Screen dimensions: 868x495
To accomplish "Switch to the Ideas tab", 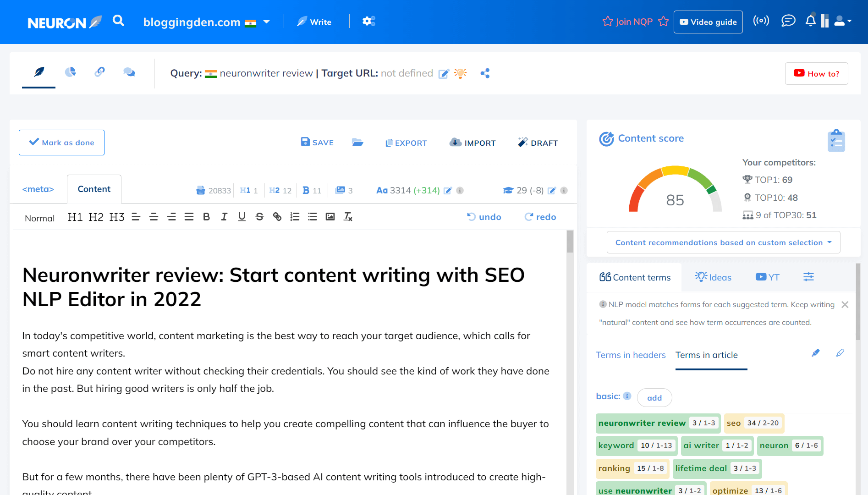I will point(713,277).
